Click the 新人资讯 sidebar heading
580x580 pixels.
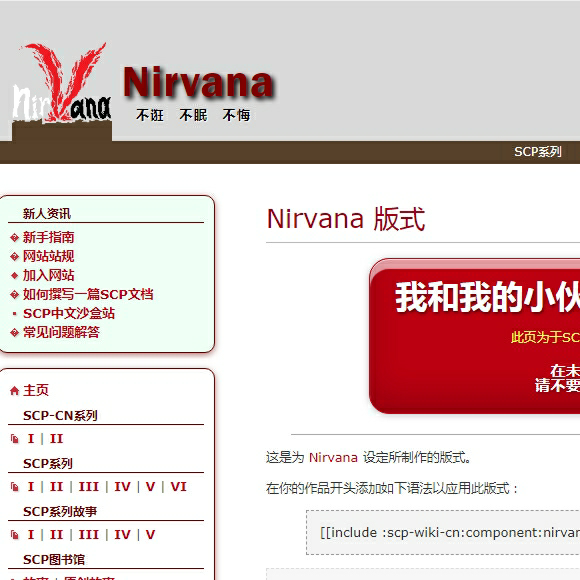pos(47,214)
